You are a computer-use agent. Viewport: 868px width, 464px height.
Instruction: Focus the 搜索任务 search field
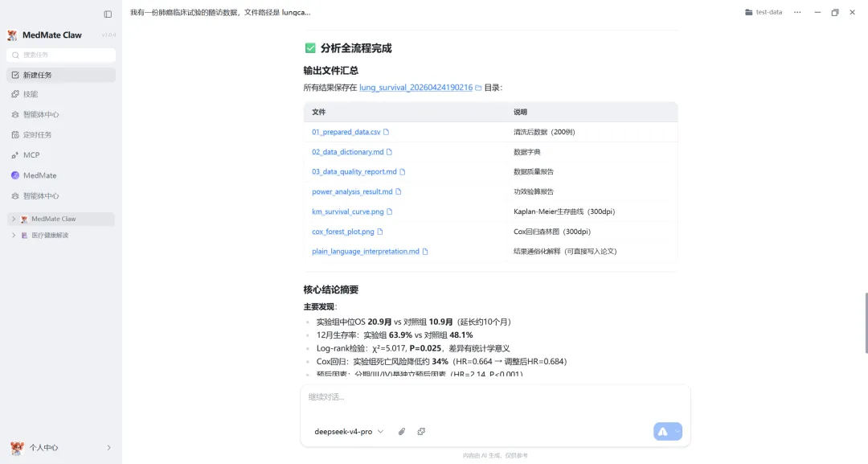[x=61, y=55]
